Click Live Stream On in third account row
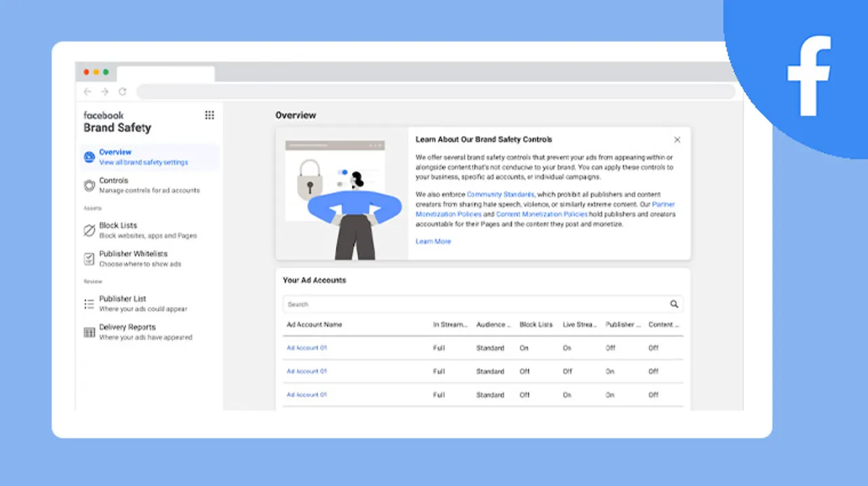868x486 pixels. coord(567,395)
